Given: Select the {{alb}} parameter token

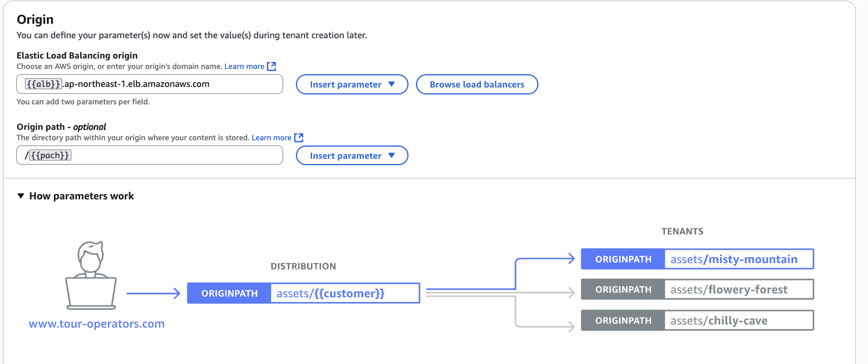Looking at the screenshot, I should (44, 84).
